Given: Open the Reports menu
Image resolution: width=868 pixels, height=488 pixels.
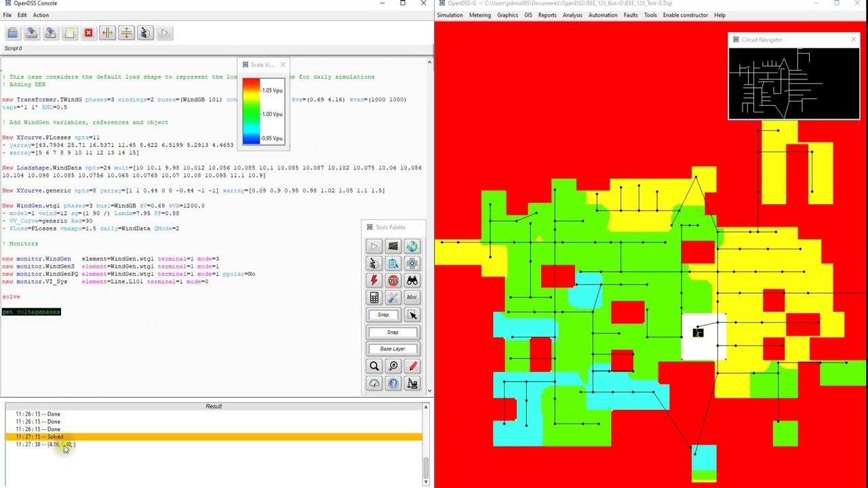Looking at the screenshot, I should pos(547,15).
